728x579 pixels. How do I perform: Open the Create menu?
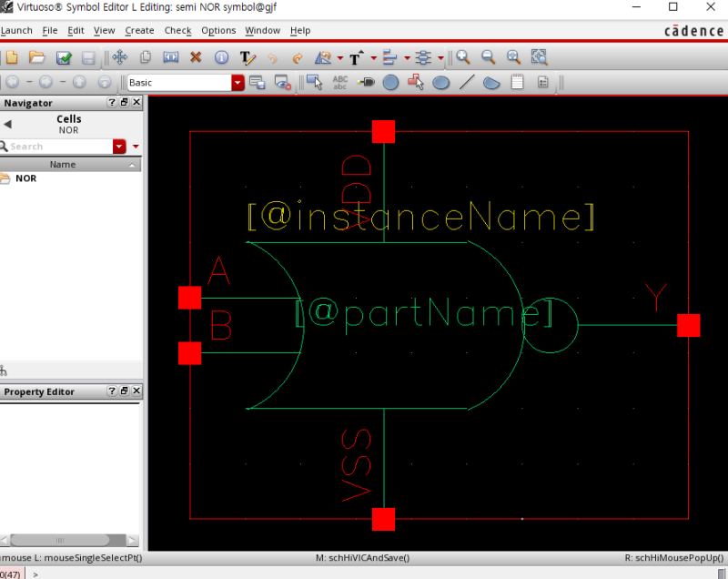139,30
